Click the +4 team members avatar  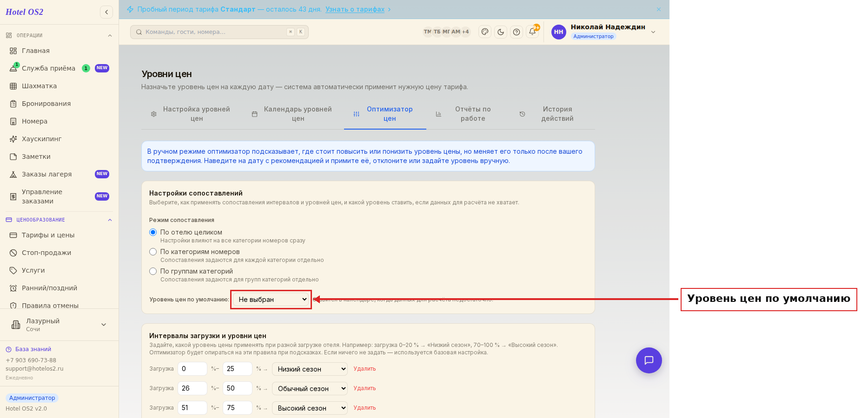click(465, 32)
